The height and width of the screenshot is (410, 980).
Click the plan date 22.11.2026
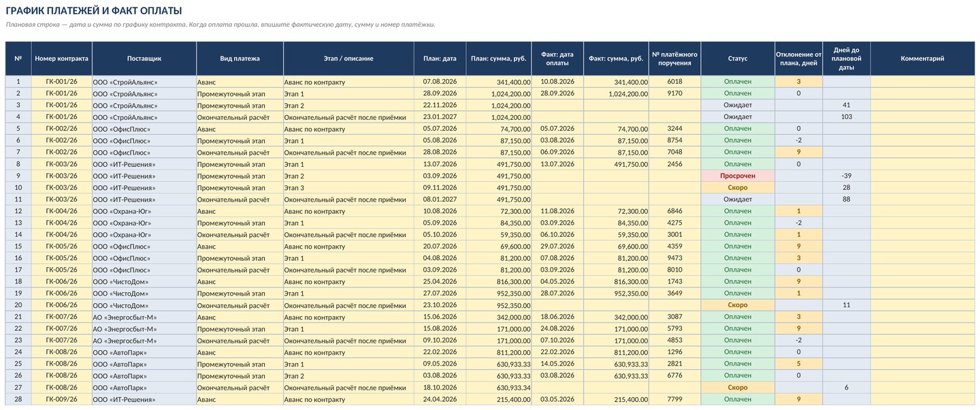pyautogui.click(x=440, y=106)
